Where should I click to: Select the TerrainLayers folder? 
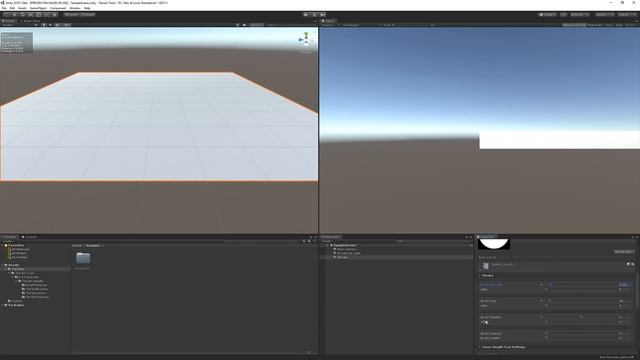tap(35, 293)
